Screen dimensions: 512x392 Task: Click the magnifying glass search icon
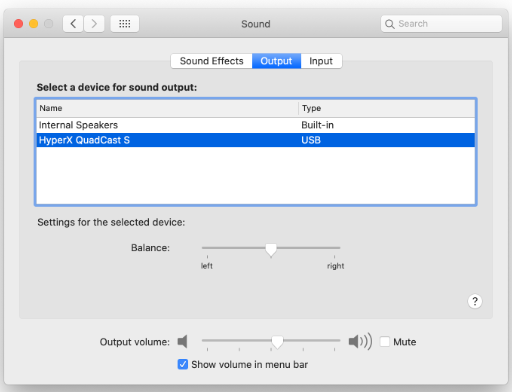click(x=389, y=24)
